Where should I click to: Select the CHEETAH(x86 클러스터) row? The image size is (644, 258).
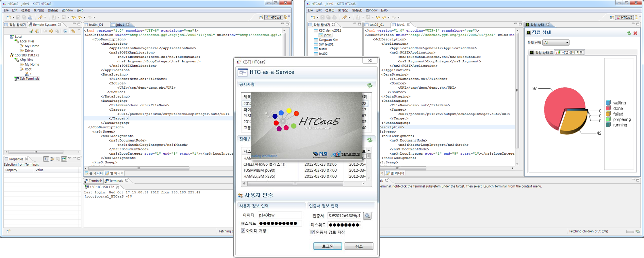pos(304,164)
